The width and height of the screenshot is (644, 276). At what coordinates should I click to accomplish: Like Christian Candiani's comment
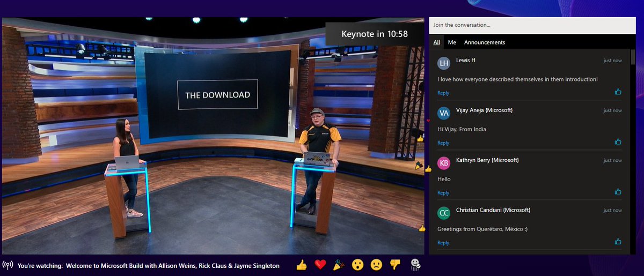[618, 241]
